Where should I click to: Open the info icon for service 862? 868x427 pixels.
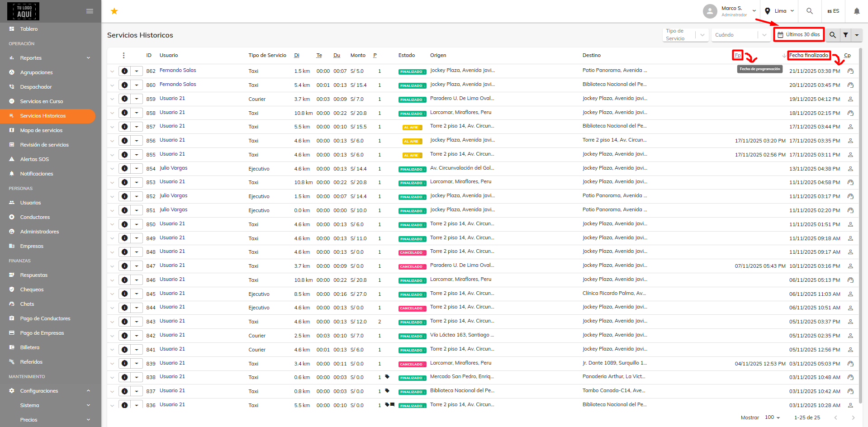[125, 71]
